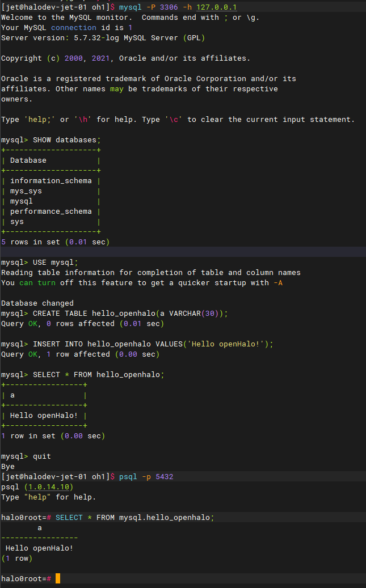The image size is (366, 588).
Task: Click the 'SELECT * FROM hello_openhalo;' mysql query
Action: point(99,375)
